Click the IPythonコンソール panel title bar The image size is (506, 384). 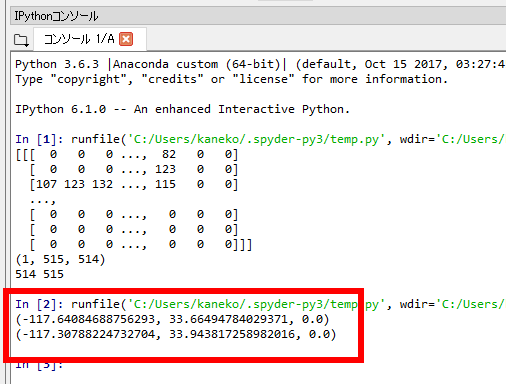258,16
